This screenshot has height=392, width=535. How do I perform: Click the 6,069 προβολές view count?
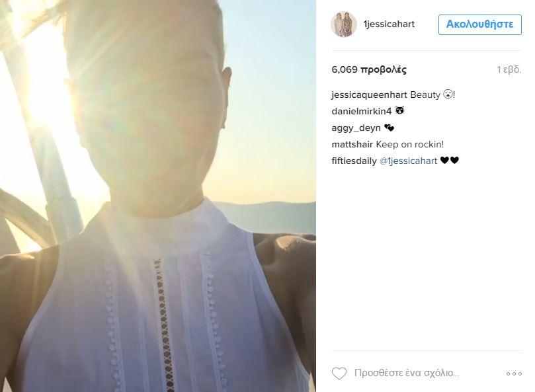coord(369,69)
